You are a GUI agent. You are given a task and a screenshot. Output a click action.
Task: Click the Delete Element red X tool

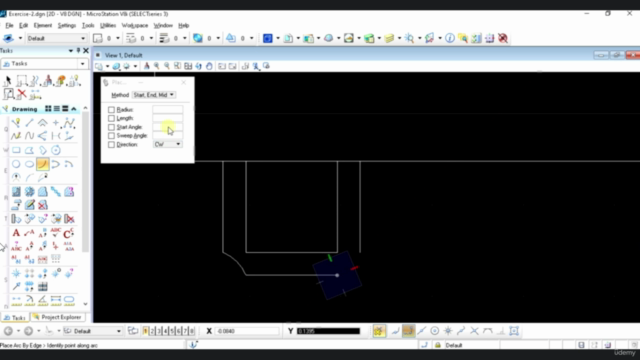pos(22,94)
